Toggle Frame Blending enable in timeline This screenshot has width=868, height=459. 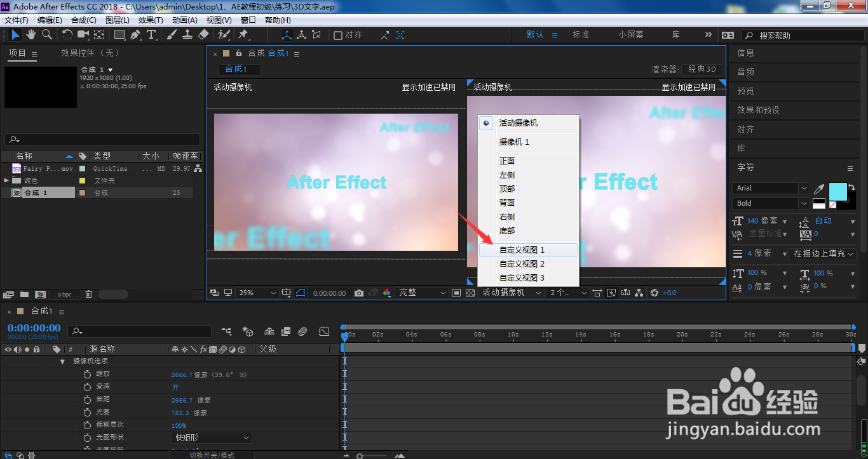click(x=286, y=331)
